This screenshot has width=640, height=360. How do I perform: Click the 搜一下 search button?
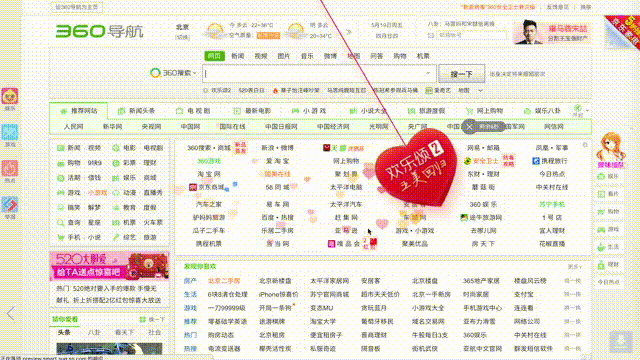pyautogui.click(x=462, y=74)
